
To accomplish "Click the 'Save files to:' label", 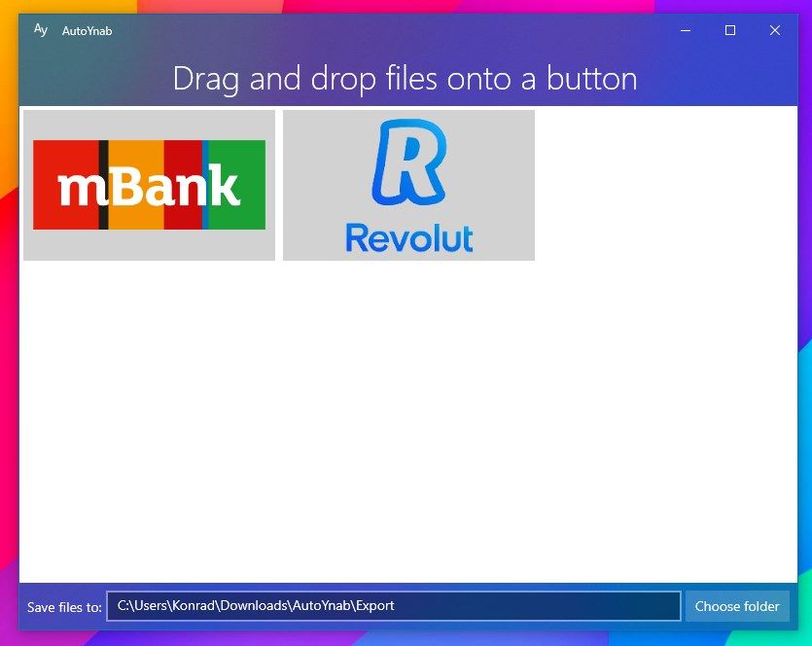I will [64, 607].
